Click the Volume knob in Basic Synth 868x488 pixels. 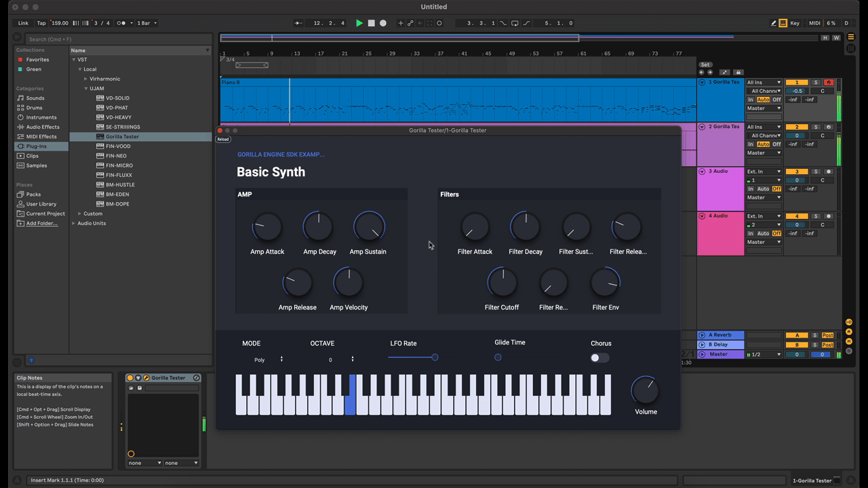[x=645, y=390]
